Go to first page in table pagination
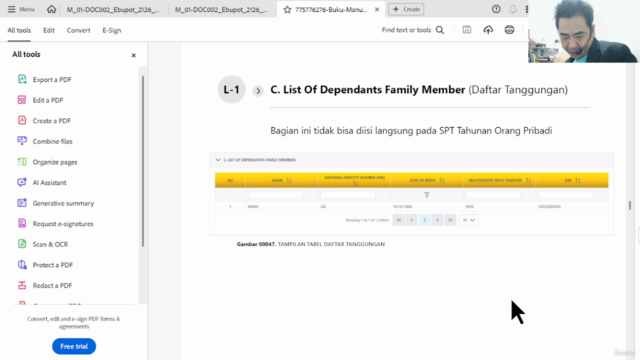 (399, 220)
